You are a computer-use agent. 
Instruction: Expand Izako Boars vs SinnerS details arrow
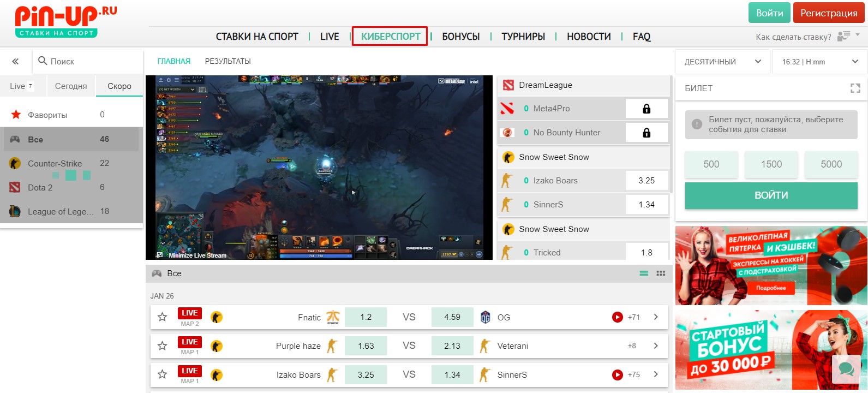656,374
